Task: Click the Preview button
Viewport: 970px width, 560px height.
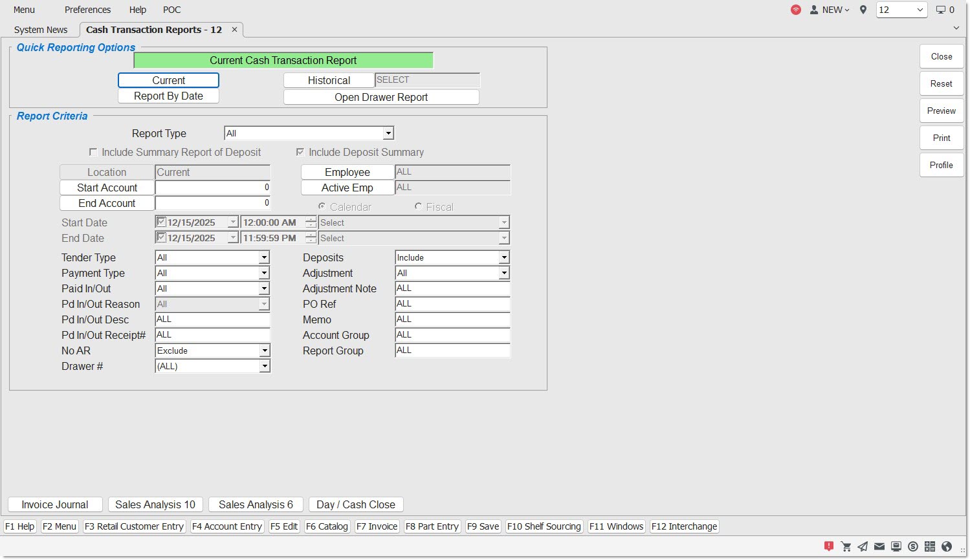Action: click(941, 111)
